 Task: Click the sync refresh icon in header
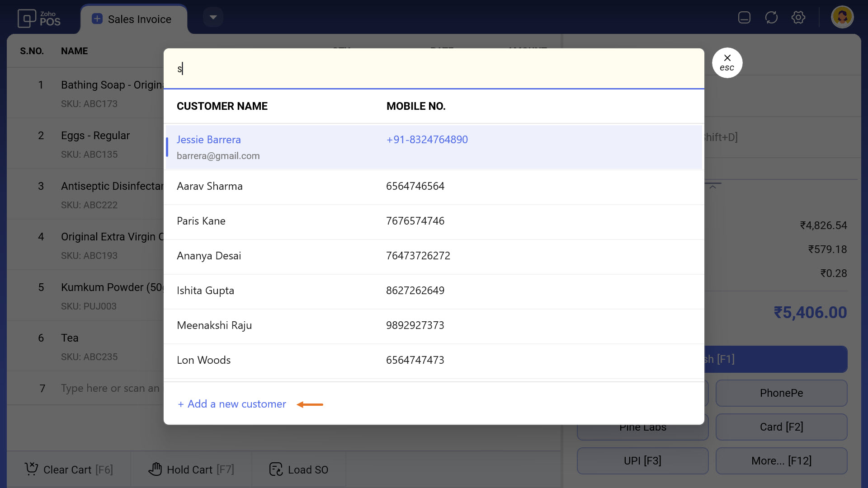click(771, 18)
